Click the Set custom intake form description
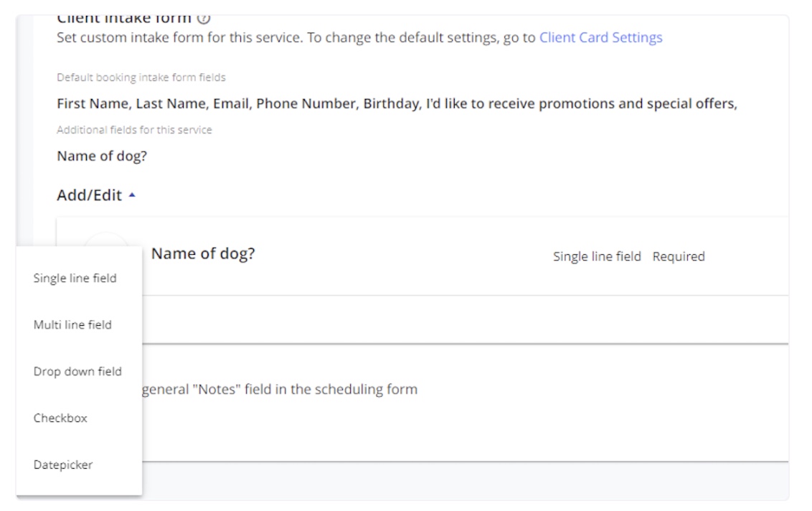 click(296, 37)
